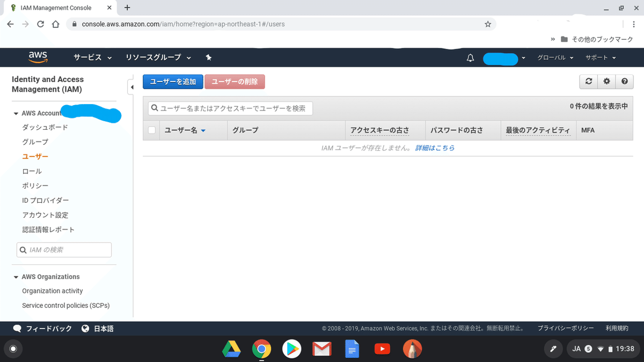Collapse the AWS Organizations section
Viewport: 644px width, 362px height.
(x=16, y=276)
